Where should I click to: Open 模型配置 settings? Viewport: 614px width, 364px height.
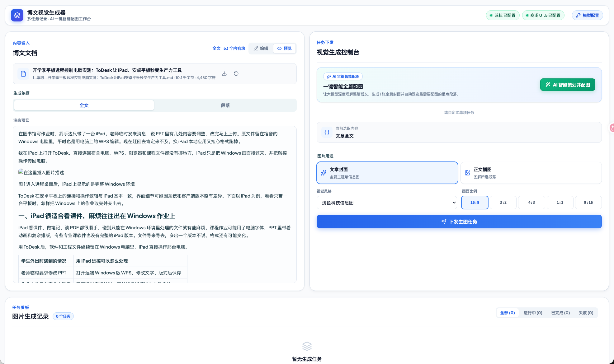[588, 15]
